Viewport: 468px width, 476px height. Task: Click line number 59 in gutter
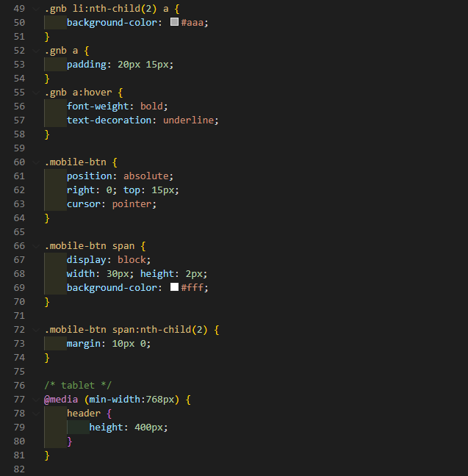pyautogui.click(x=19, y=148)
